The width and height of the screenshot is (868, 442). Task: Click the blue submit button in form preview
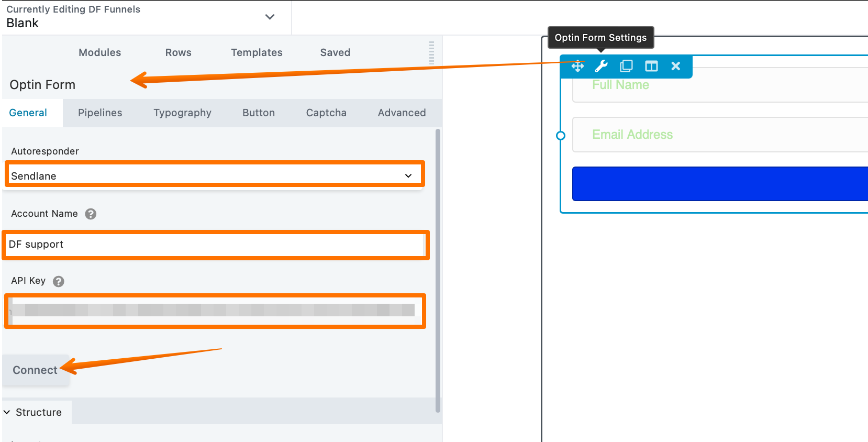tap(720, 184)
